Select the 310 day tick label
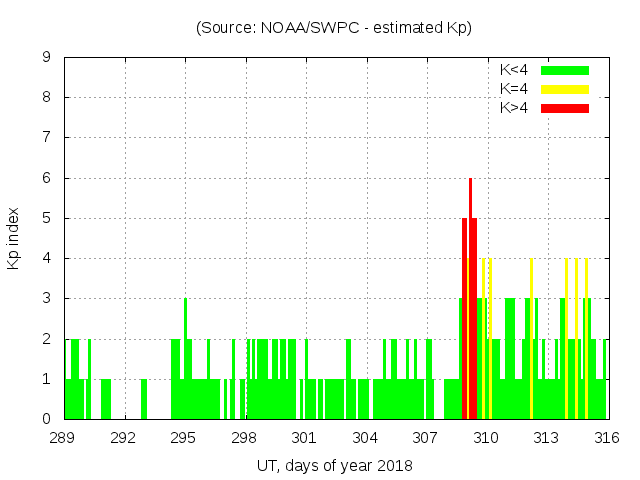 (x=486, y=437)
